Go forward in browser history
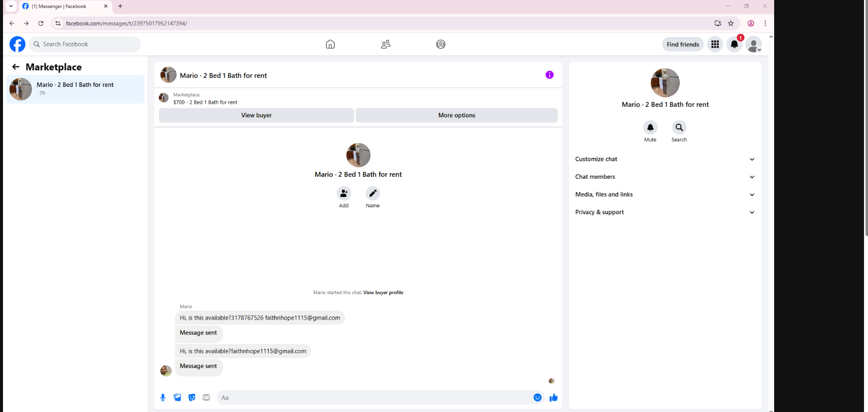 26,23
